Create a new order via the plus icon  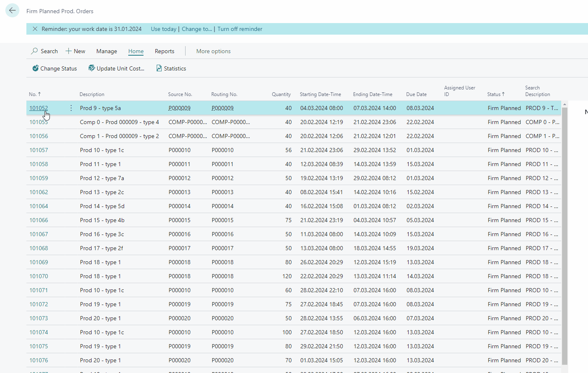tap(68, 51)
